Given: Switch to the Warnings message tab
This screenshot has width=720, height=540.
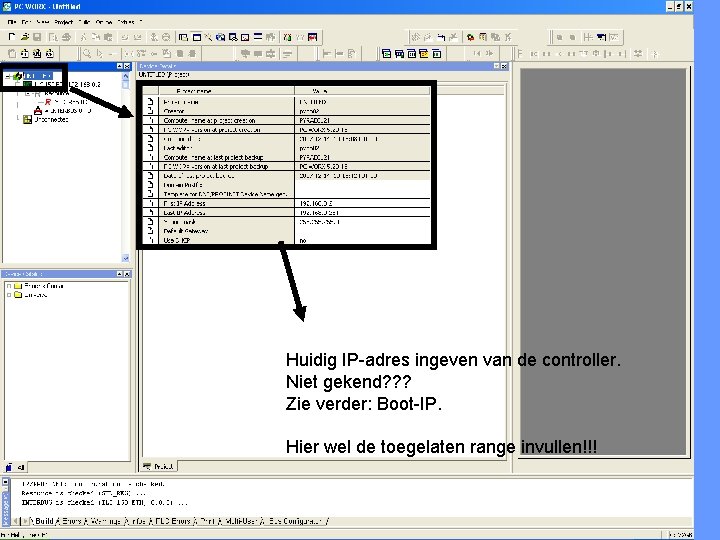Looking at the screenshot, I should 106,521.
